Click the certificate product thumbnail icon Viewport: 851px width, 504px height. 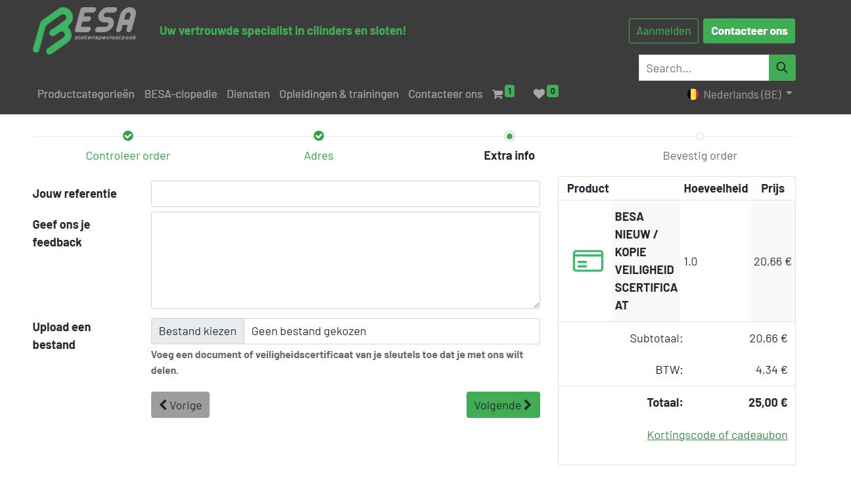tap(587, 261)
